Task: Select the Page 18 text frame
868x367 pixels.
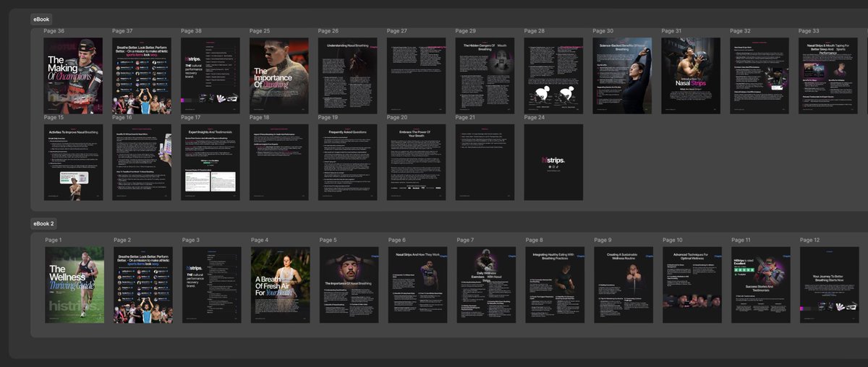Action: click(279, 162)
